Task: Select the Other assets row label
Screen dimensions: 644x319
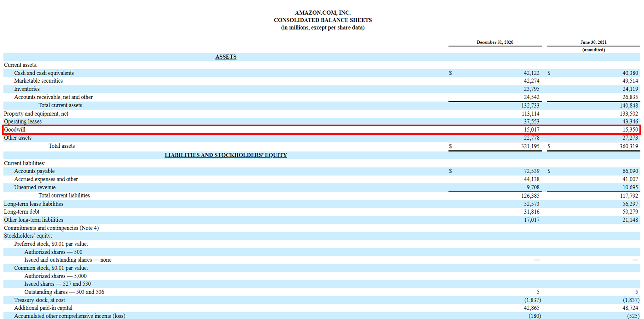Action: point(18,138)
